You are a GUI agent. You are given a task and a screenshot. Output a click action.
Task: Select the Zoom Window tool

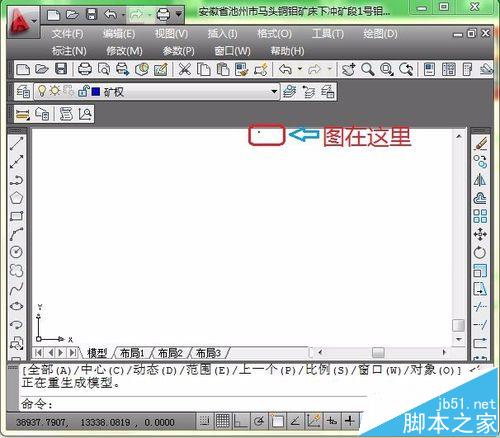(387, 69)
